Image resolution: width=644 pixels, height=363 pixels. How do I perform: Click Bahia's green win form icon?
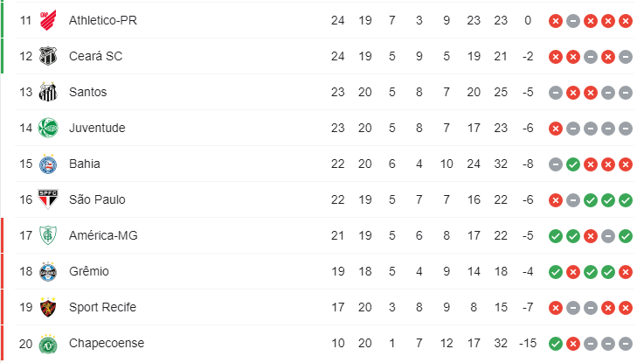pyautogui.click(x=573, y=164)
